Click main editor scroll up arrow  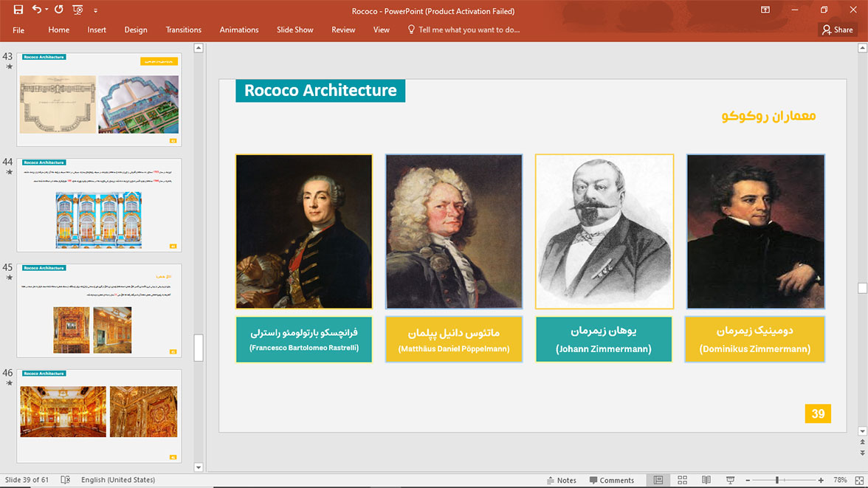tap(862, 48)
